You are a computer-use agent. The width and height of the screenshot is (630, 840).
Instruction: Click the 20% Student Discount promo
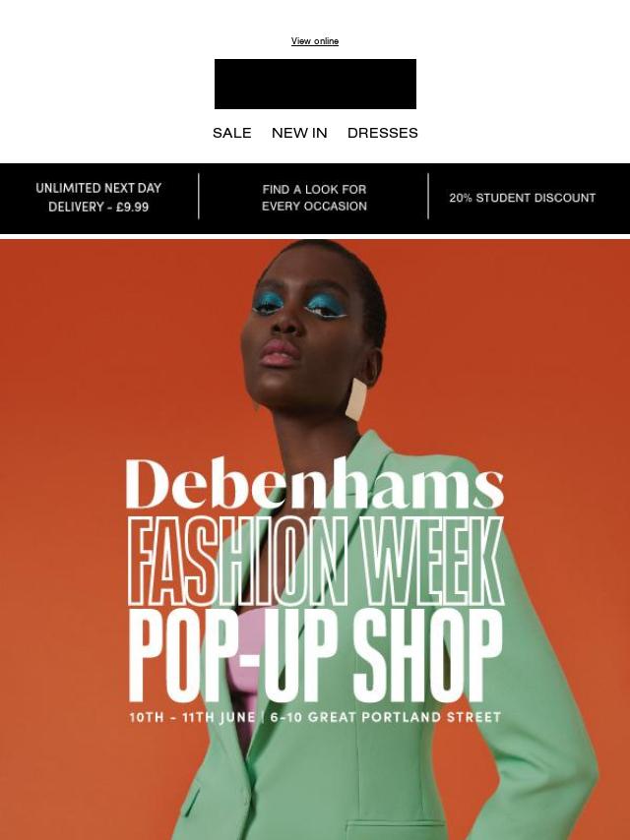[523, 198]
